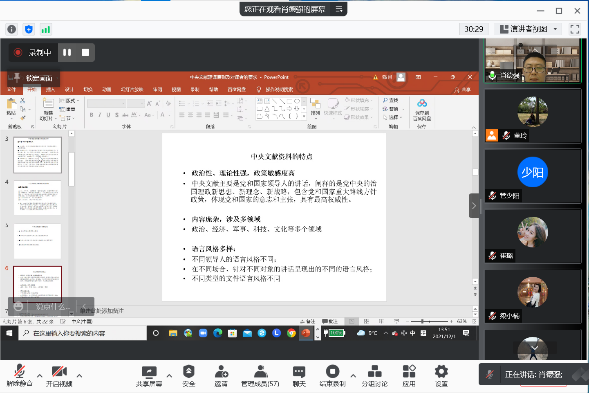Image resolution: width=589 pixels, height=393 pixels.
Task: Select slide 3 thumbnail in PowerPoint
Action: [38, 155]
